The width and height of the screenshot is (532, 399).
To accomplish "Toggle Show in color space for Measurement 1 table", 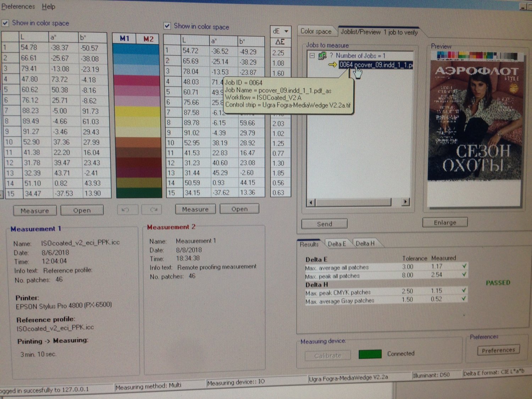I will (x=5, y=23).
